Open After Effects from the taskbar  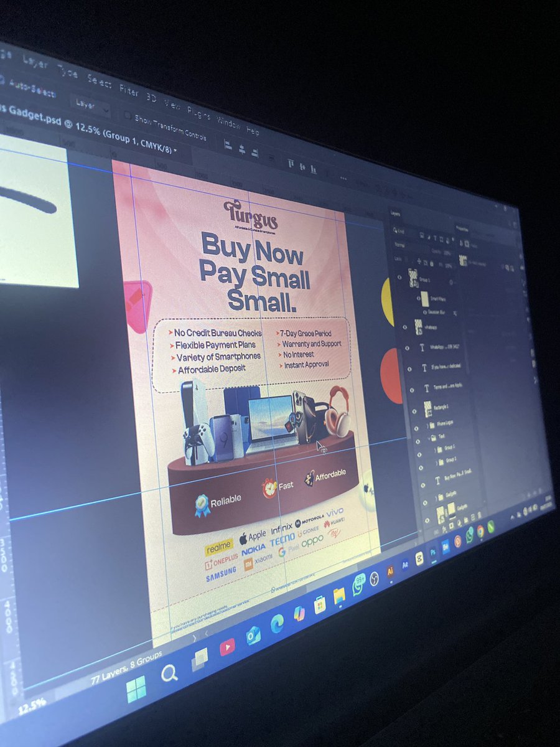click(406, 565)
